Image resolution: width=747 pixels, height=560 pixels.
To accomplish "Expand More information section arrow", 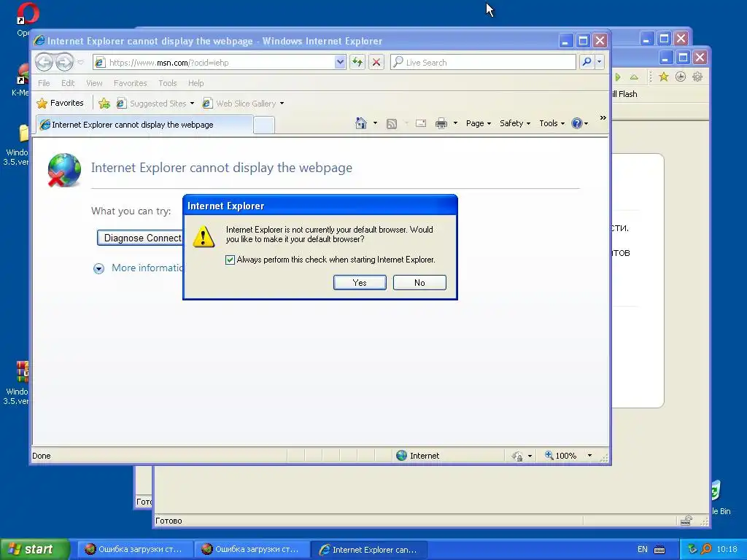I will point(98,268).
